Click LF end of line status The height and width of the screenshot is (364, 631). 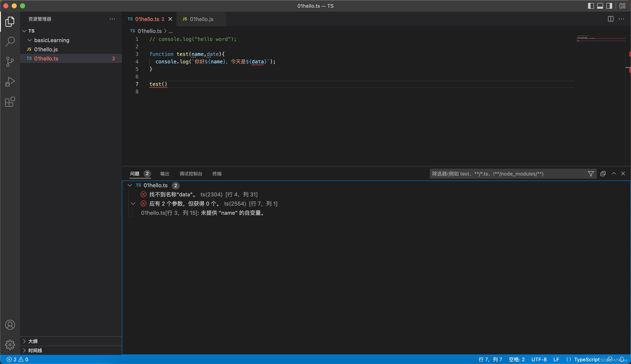point(556,359)
